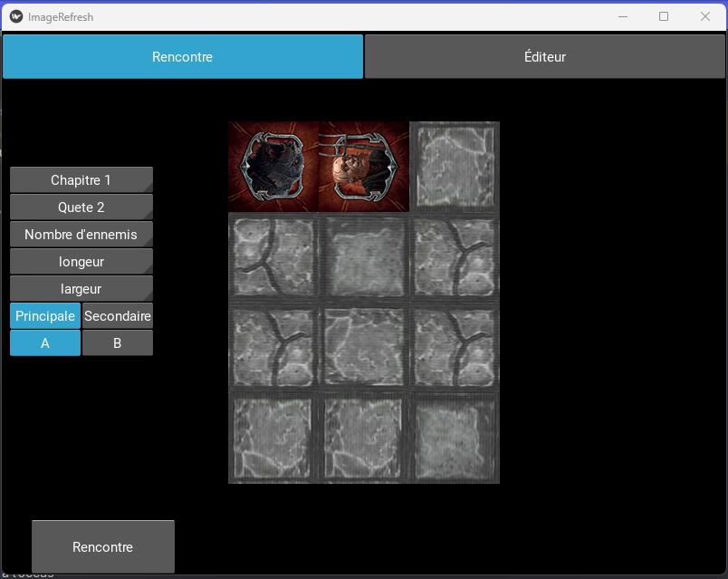
Task: Click the dark beast enemy tile
Action: click(273, 167)
